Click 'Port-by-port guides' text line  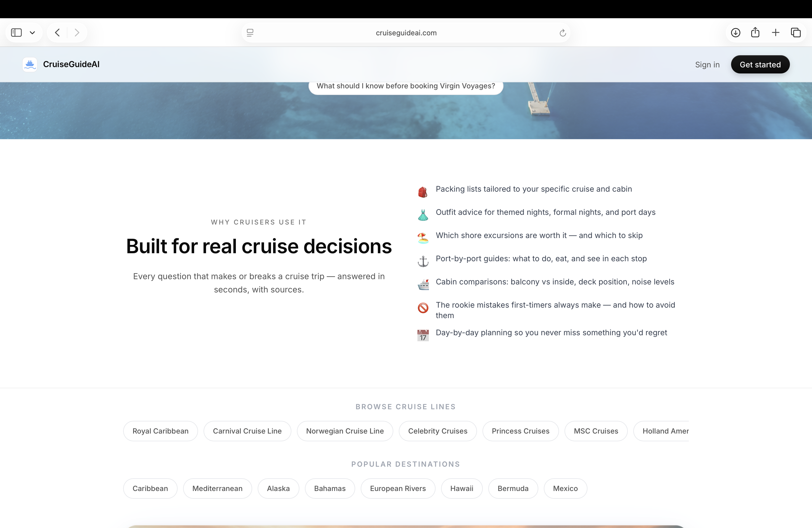point(541,258)
